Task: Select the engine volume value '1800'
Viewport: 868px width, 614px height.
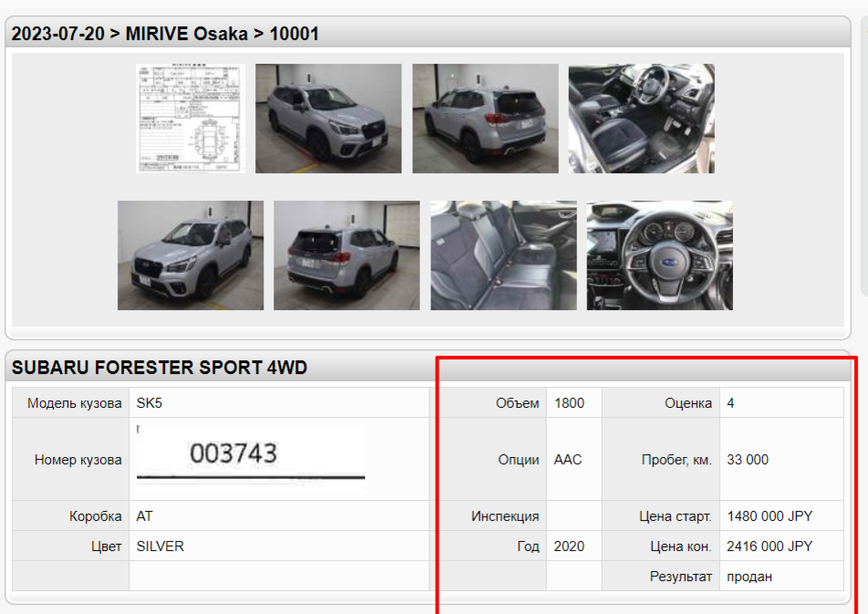Action: tap(569, 403)
